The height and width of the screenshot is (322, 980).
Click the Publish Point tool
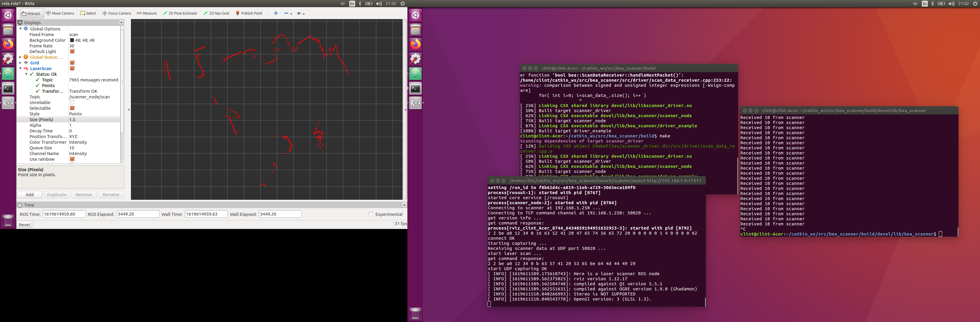coord(249,13)
